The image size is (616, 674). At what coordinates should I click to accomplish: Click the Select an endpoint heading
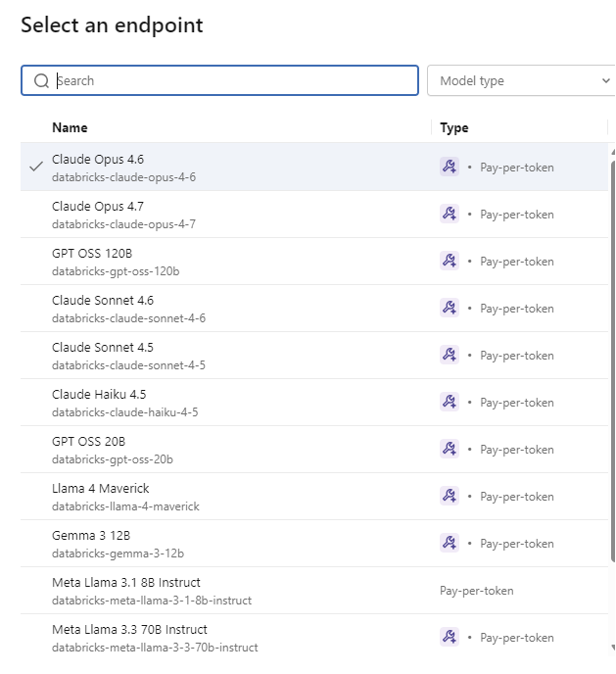(x=112, y=25)
